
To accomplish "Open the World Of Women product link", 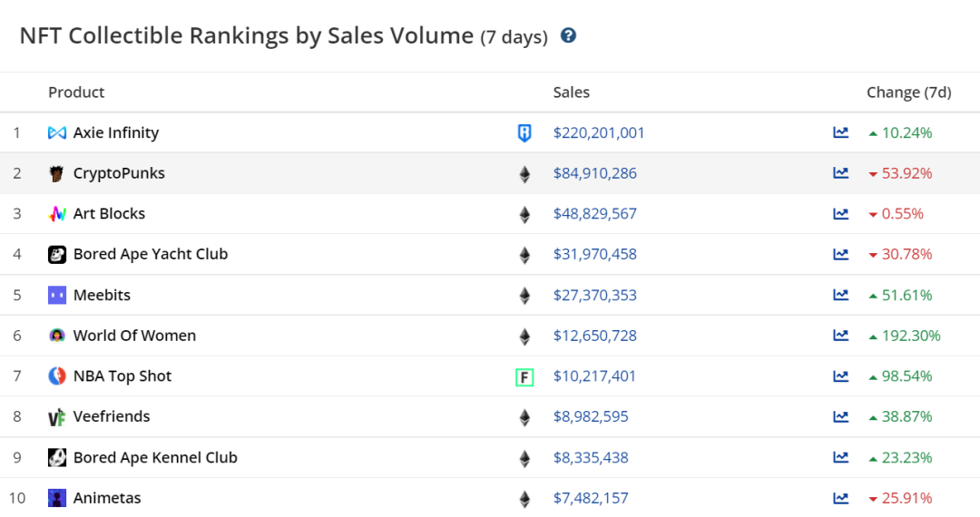I will point(134,336).
